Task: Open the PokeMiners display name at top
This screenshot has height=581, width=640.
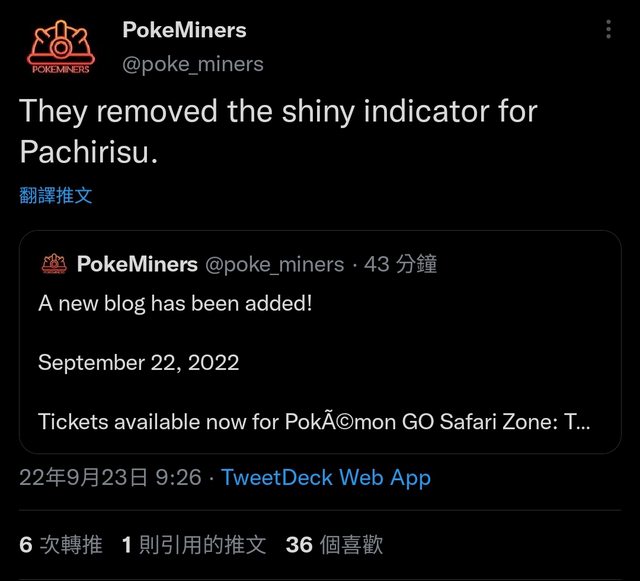Action: coord(184,30)
